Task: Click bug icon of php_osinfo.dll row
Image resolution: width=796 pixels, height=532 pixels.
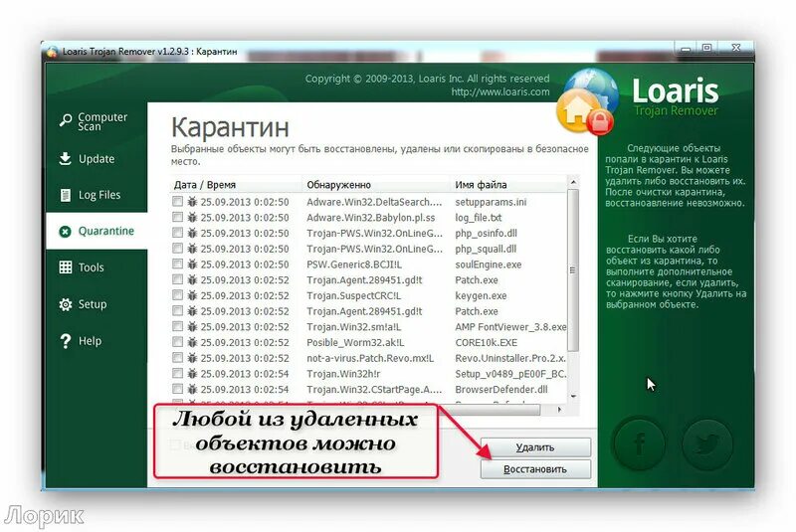Action: pyautogui.click(x=192, y=234)
